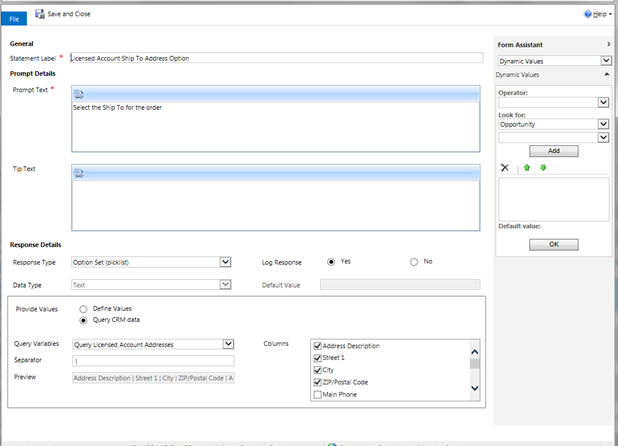The height and width of the screenshot is (446, 618).
Task: Click the delete X icon in Form Assistant
Action: 505,168
